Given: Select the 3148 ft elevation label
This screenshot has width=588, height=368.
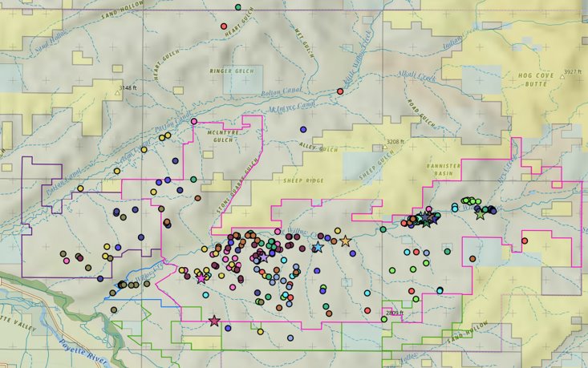Looking at the screenshot, I should point(128,87).
